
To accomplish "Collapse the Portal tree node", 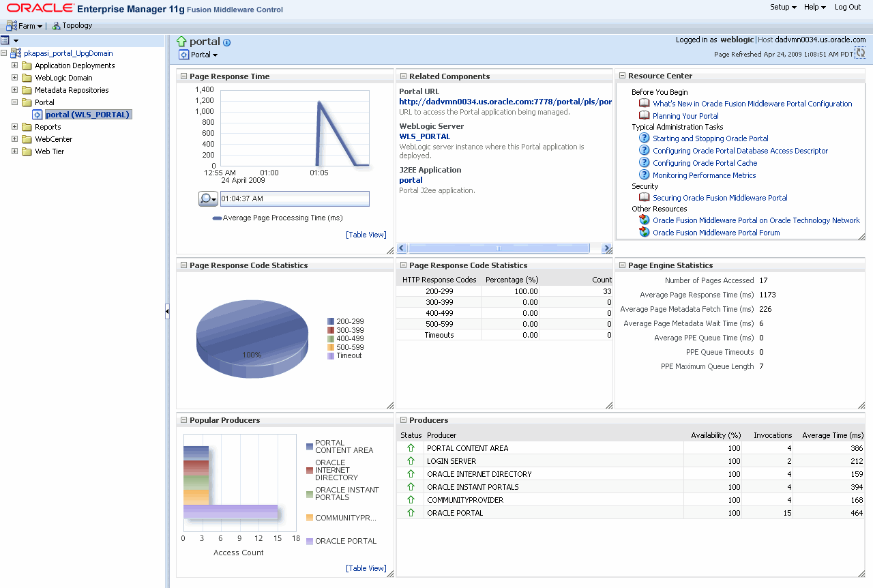I will tap(14, 103).
